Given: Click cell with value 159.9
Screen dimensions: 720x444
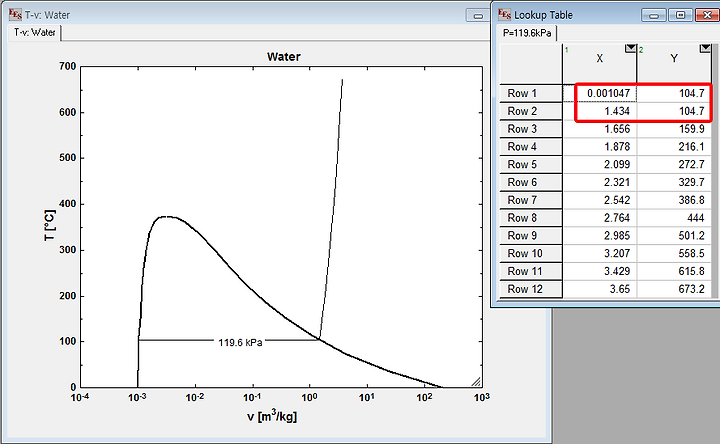Looking at the screenshot, I should [674, 129].
